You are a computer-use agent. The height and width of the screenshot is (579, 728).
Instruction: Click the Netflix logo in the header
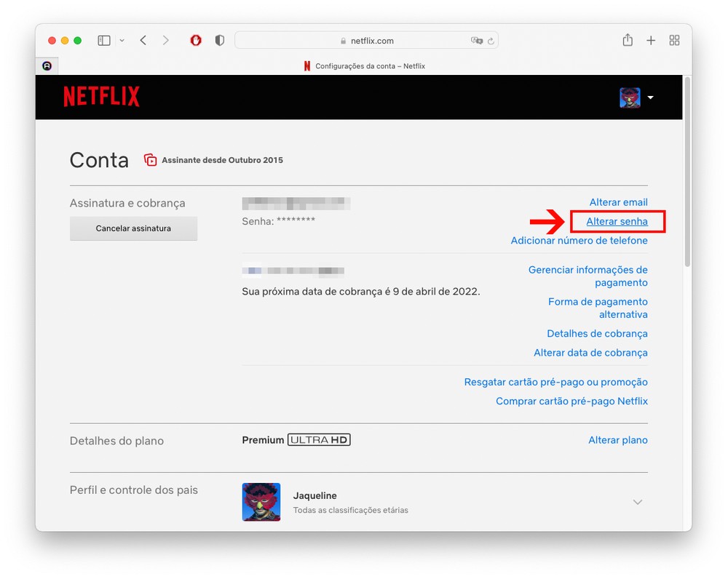pos(101,97)
